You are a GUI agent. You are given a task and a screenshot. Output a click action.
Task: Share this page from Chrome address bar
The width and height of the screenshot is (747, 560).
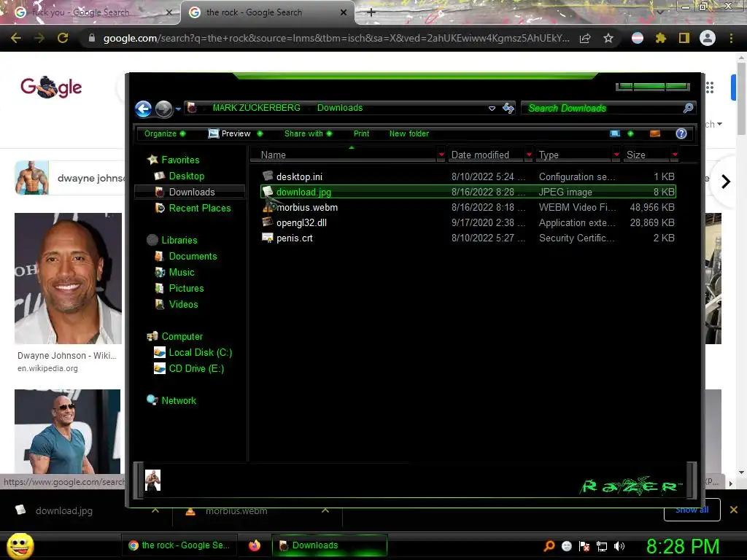(x=585, y=38)
